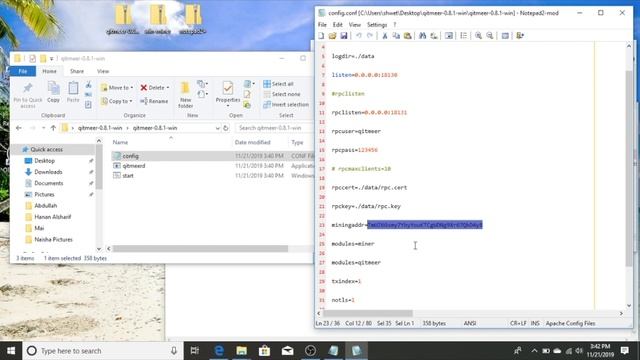Open Quick Access Toolbar customize dropdown

[x=51, y=59]
